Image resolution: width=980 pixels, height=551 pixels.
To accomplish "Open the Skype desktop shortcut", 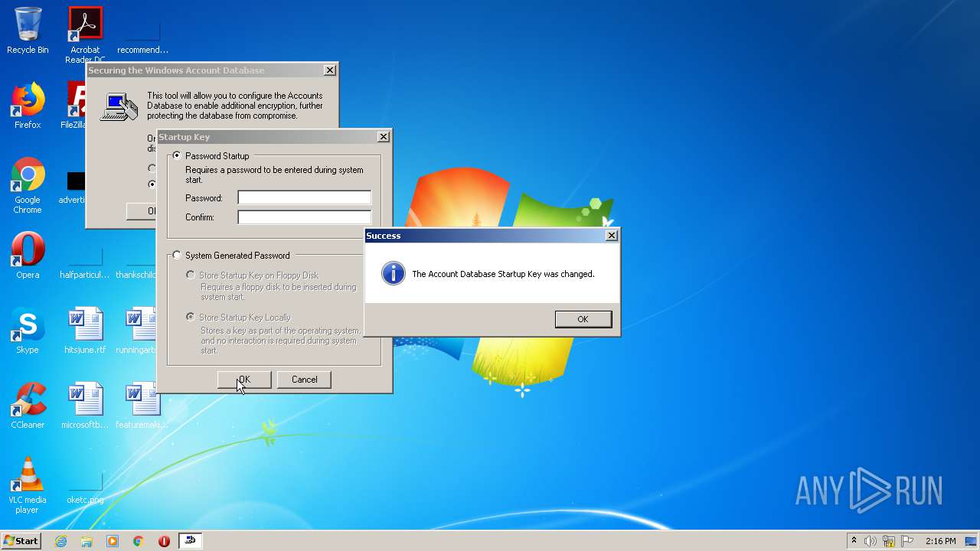I will (x=28, y=331).
